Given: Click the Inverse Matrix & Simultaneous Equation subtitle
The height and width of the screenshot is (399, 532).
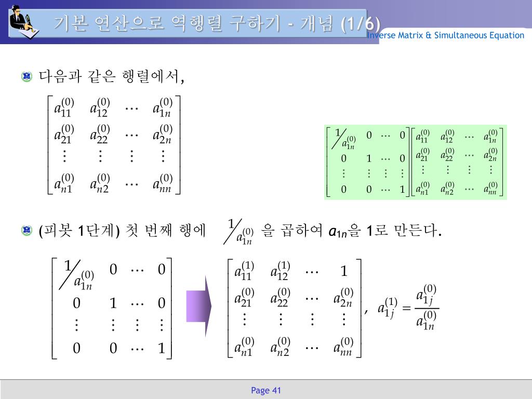Looking at the screenshot, I should (445, 35).
